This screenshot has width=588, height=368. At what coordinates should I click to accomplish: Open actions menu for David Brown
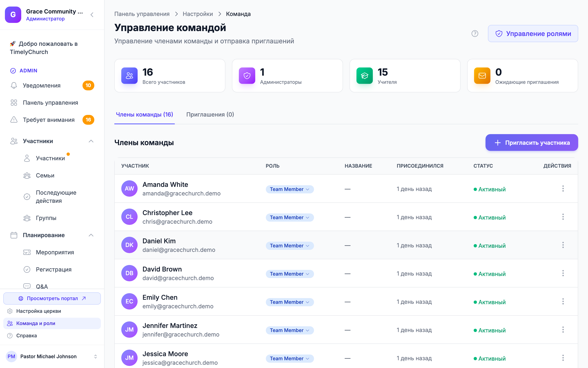click(x=563, y=273)
